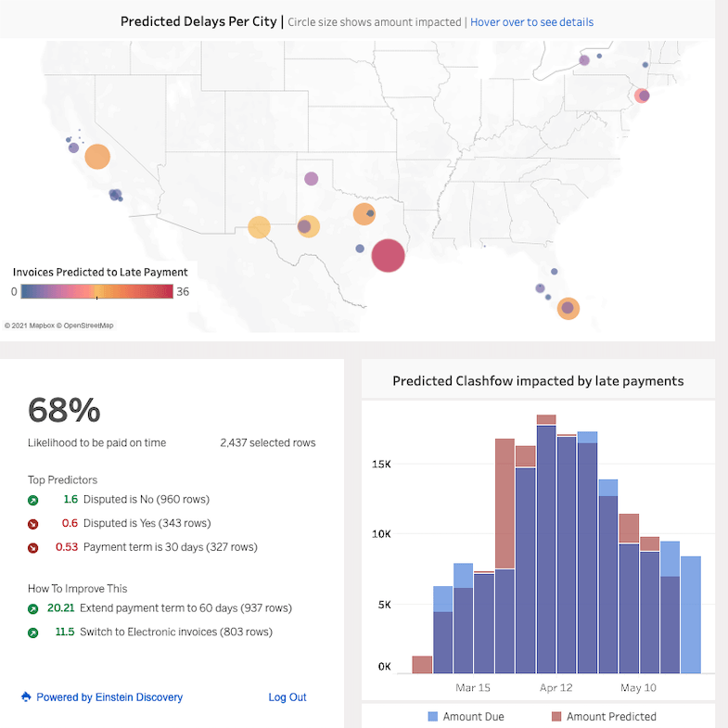The width and height of the screenshot is (728, 728).
Task: Select the orange circle in southern Florida
Action: (x=568, y=309)
